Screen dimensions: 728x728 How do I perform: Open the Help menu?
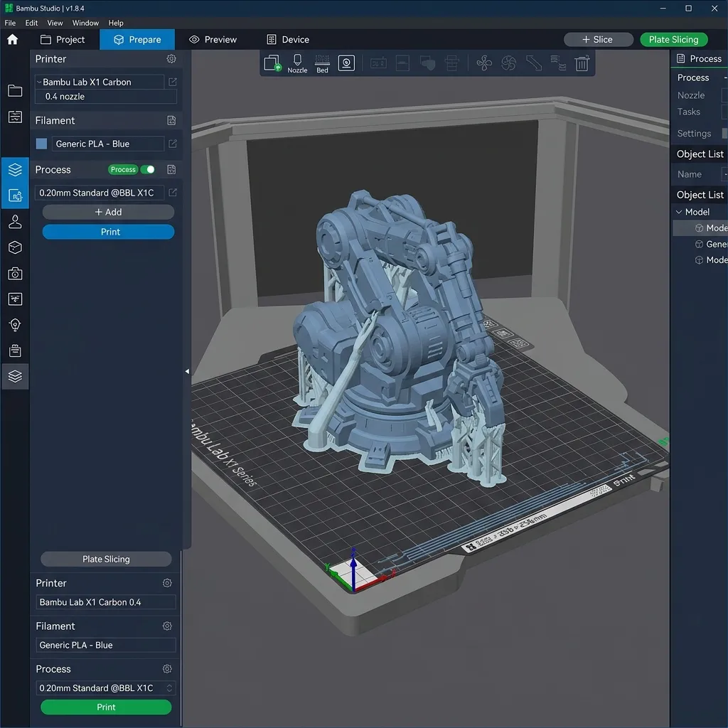116,23
